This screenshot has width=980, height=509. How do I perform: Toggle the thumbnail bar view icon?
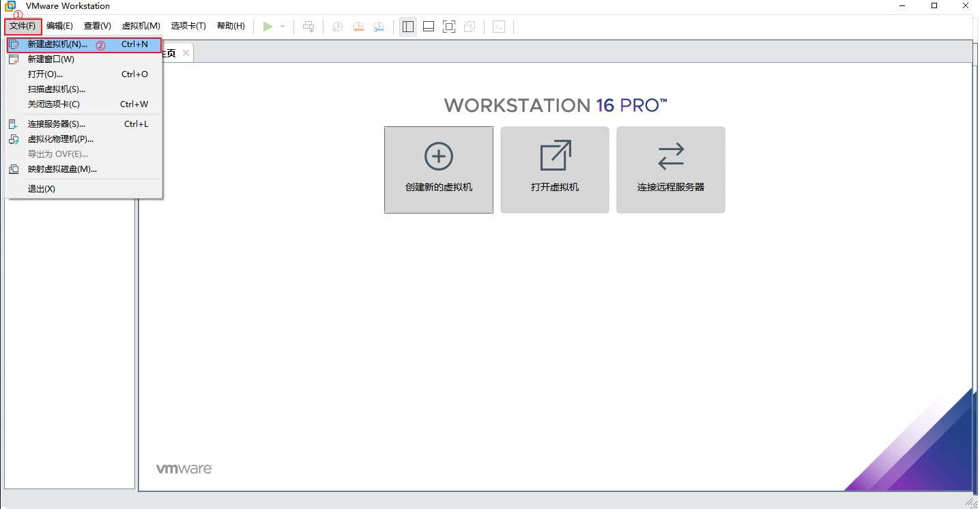(429, 27)
